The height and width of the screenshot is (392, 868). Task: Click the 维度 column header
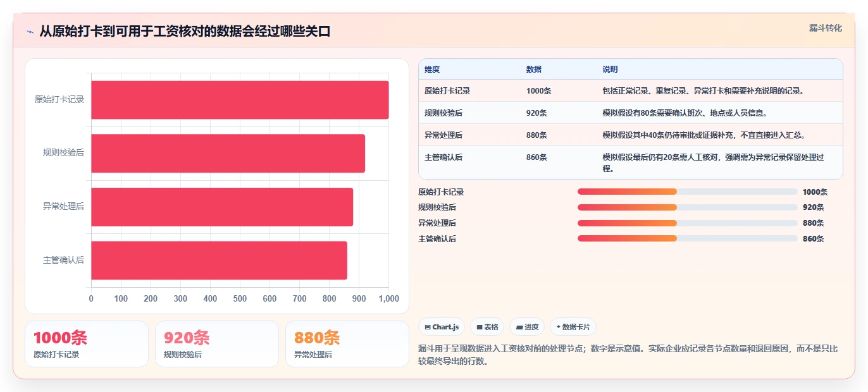tap(432, 70)
